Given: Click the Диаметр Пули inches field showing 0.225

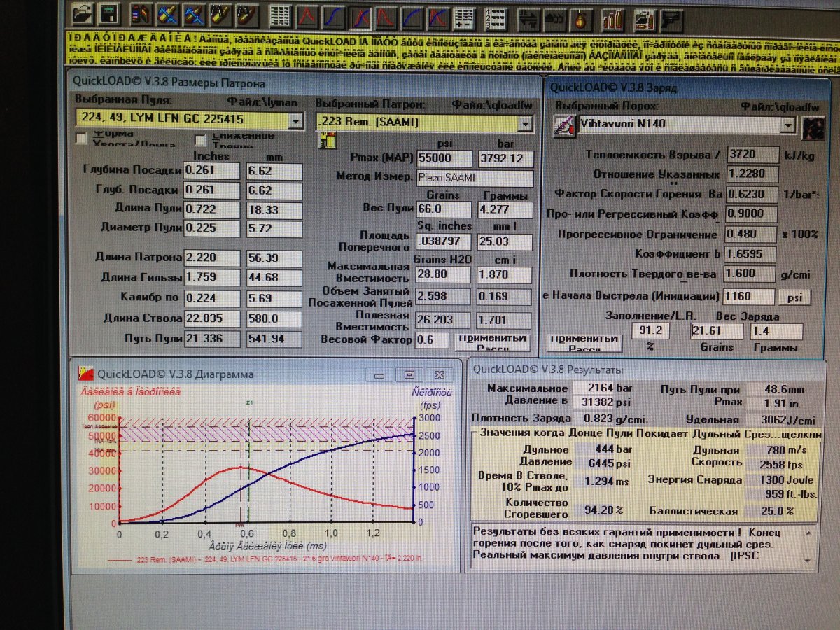Looking at the screenshot, I should (212, 229).
